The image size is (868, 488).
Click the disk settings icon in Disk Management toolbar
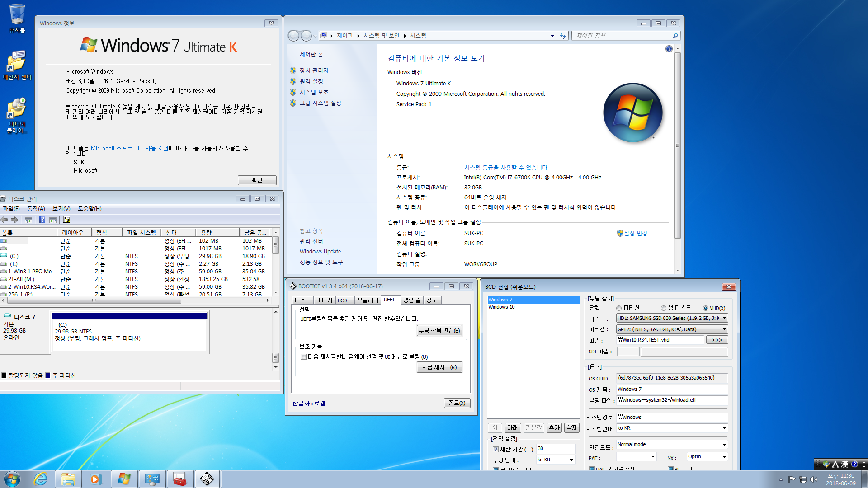coord(67,220)
